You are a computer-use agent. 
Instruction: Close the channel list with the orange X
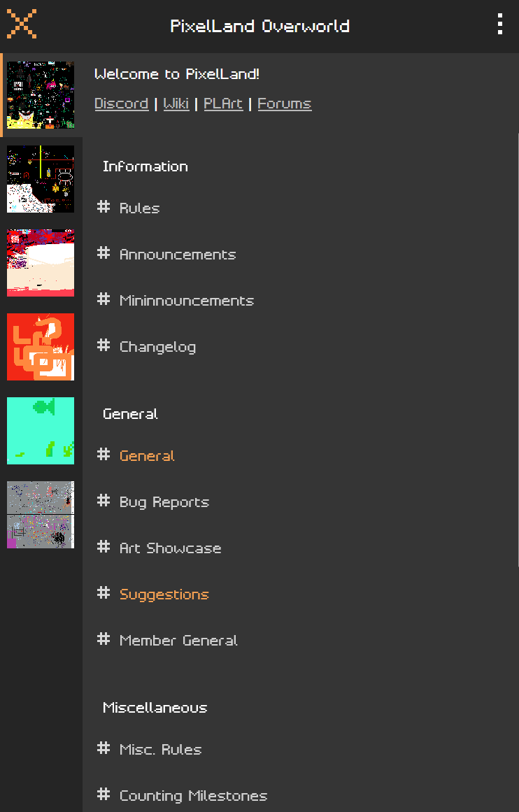21,24
